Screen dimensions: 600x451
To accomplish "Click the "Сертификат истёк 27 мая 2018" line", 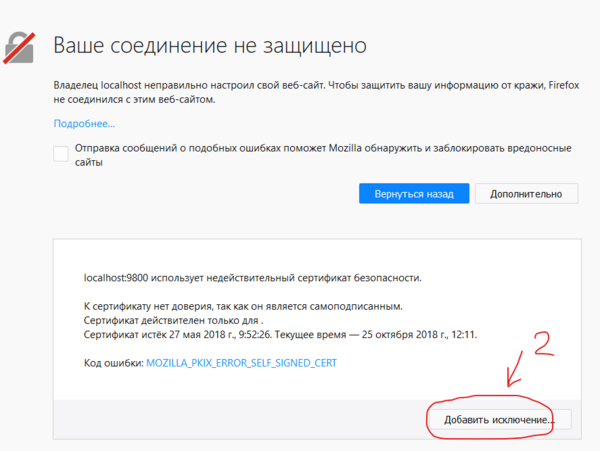I will click(280, 335).
